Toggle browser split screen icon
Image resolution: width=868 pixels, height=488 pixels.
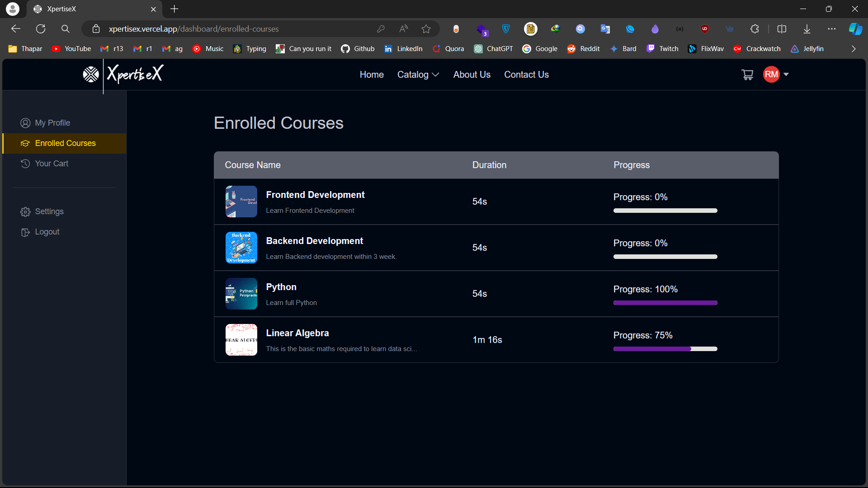point(782,29)
